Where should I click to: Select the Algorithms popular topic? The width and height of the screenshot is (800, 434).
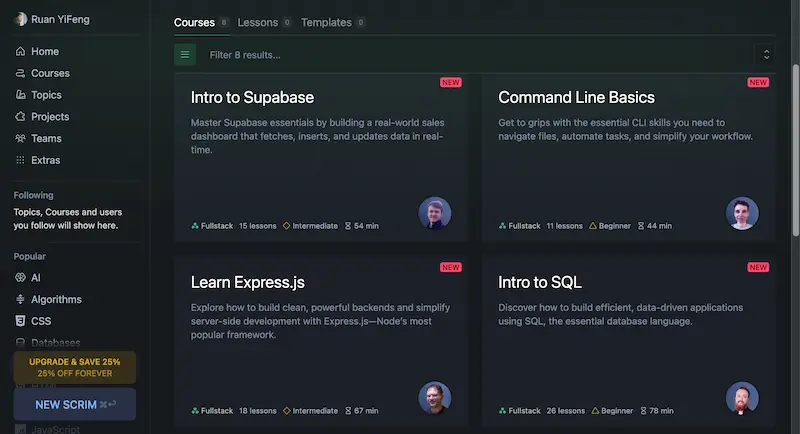tap(48, 299)
